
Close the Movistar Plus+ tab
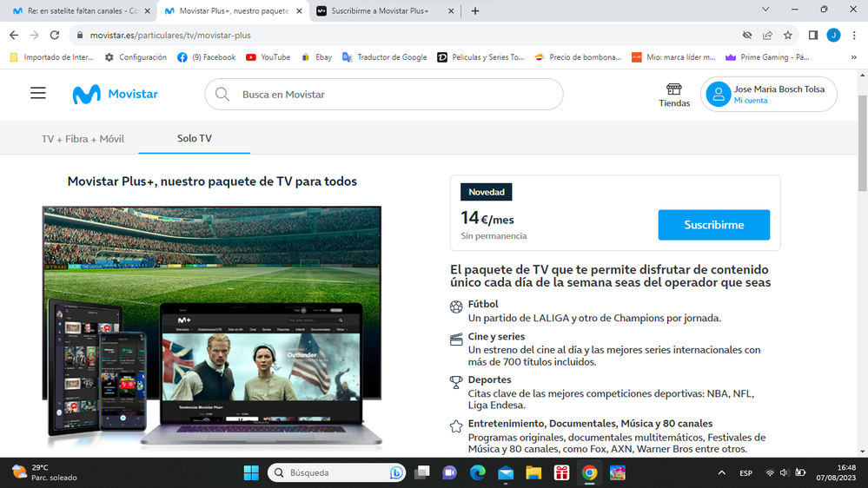[300, 11]
